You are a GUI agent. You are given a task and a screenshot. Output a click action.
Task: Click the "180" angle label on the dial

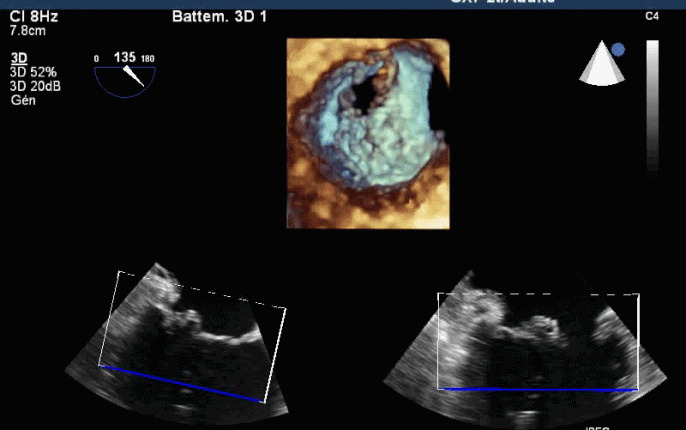pyautogui.click(x=147, y=59)
